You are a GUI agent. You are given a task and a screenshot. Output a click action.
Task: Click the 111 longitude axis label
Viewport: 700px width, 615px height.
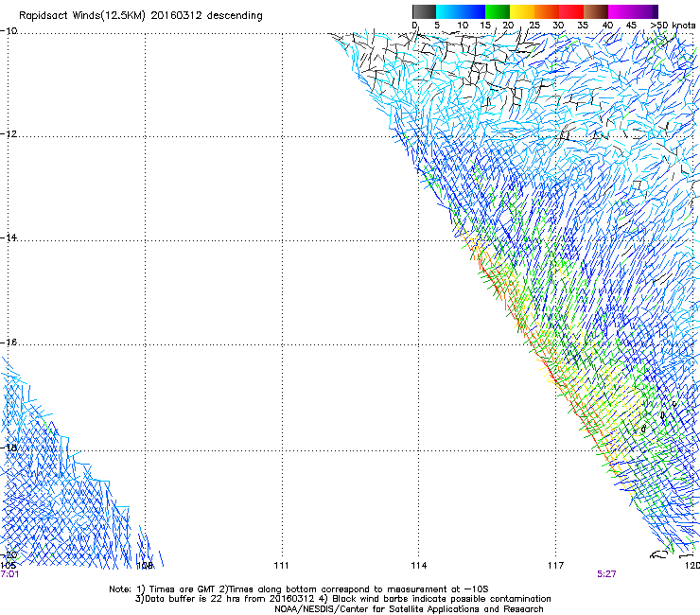click(x=281, y=566)
